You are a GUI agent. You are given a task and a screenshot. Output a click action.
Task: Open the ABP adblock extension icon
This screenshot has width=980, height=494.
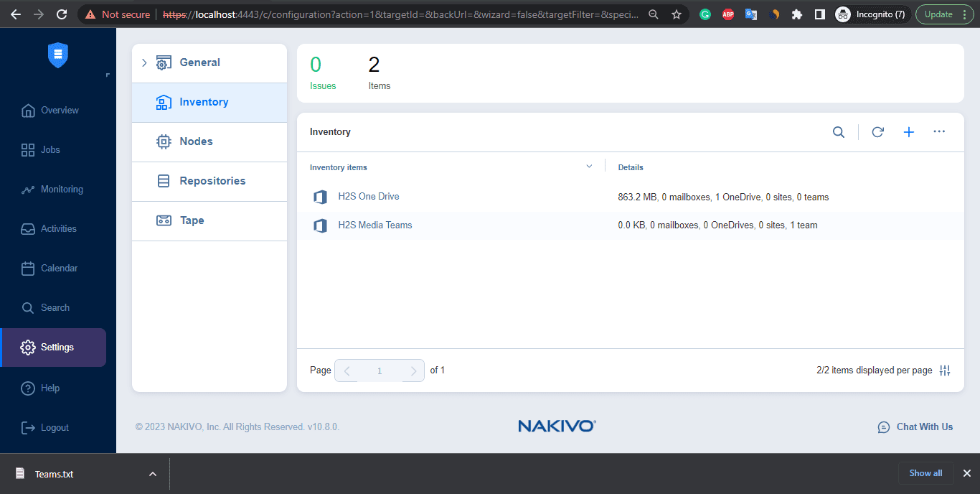point(728,14)
